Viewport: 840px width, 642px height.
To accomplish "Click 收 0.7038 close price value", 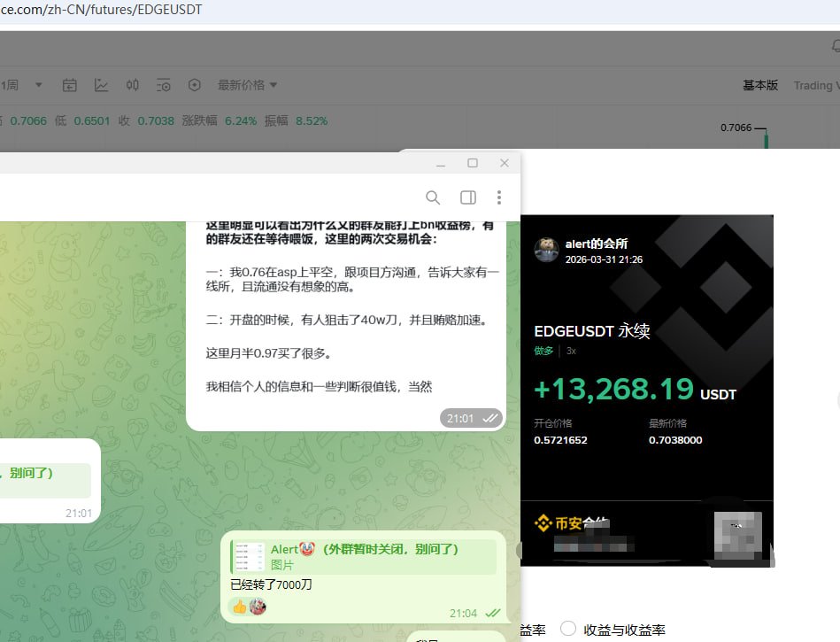I will [x=156, y=121].
